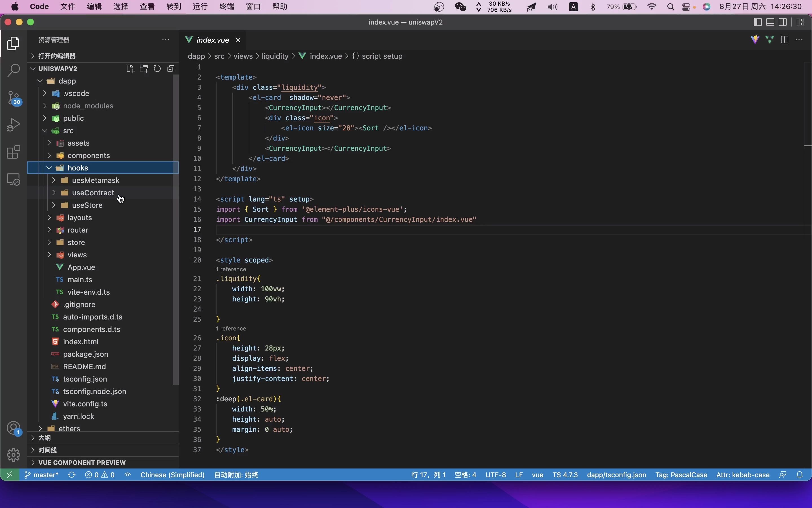Expand VUE COMPONENT PREVIEW section

click(103, 463)
